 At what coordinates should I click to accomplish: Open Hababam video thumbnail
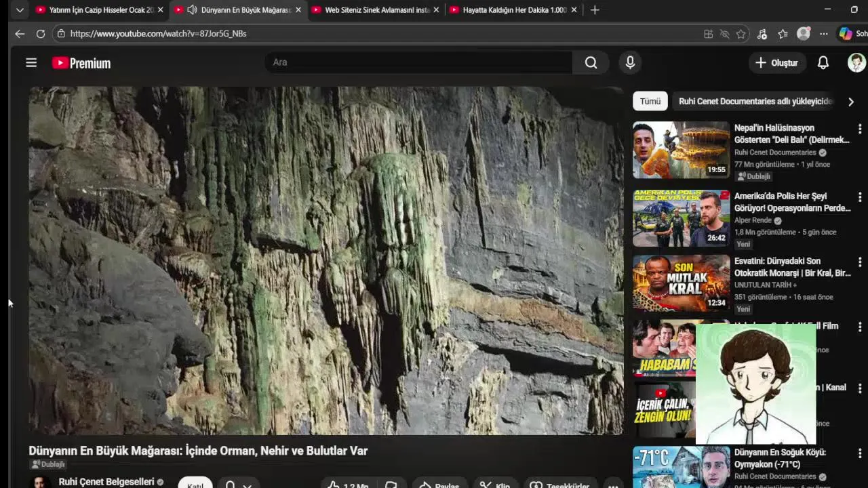pos(665,348)
